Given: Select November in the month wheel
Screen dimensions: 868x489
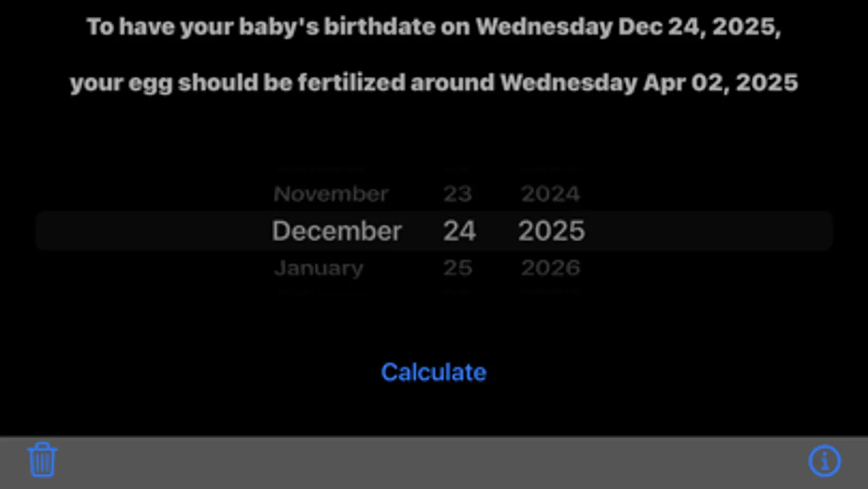Looking at the screenshot, I should pos(331,194).
